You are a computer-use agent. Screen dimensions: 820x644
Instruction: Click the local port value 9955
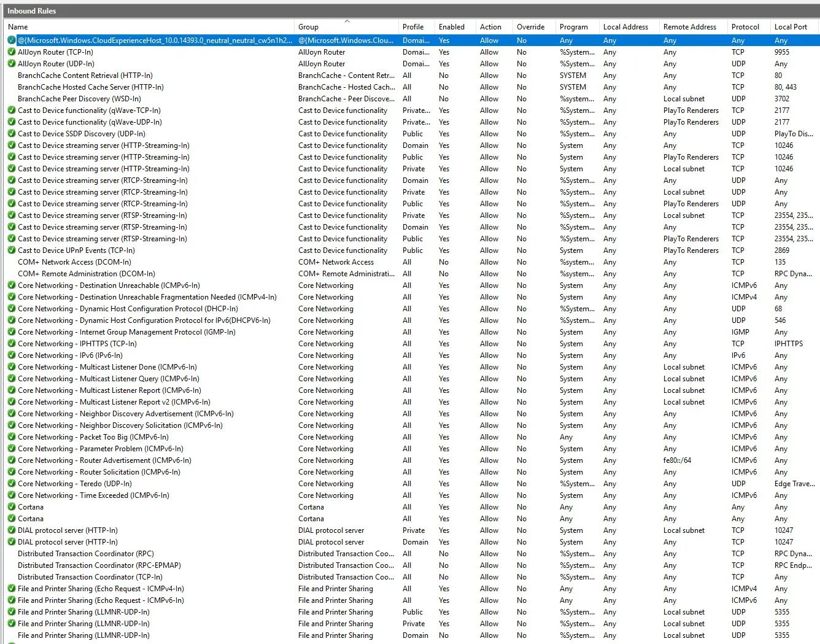[x=782, y=52]
